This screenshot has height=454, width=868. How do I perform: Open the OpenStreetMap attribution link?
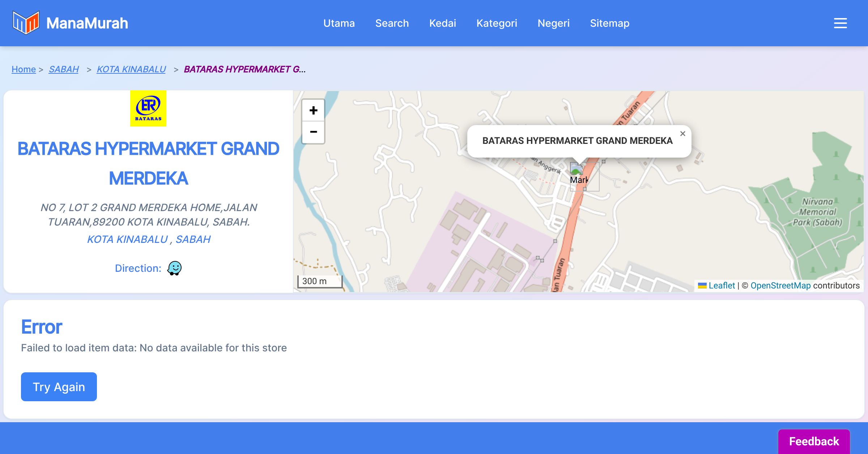pyautogui.click(x=780, y=286)
